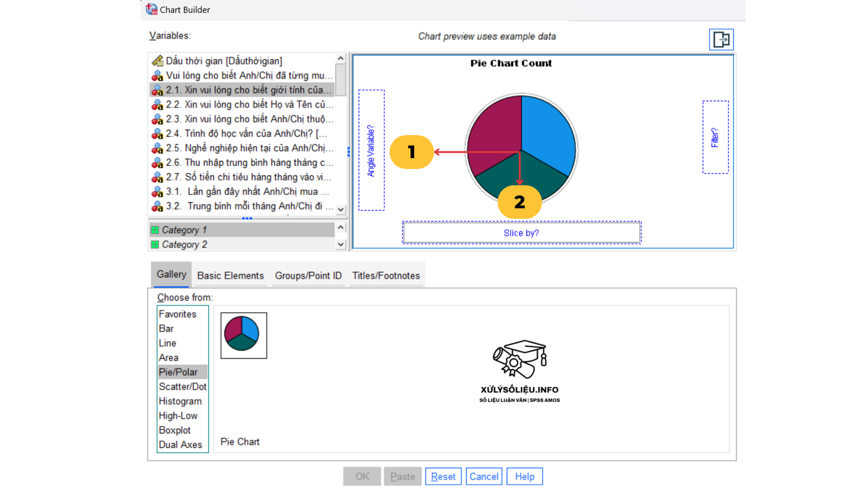Click the nominal icon of variable 2.4
The height and width of the screenshot is (488, 868).
point(157,133)
